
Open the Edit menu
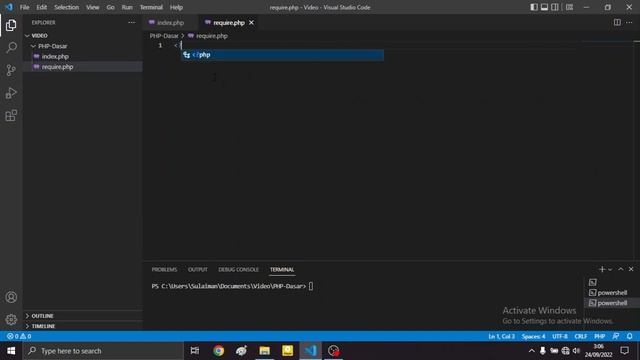(41, 7)
